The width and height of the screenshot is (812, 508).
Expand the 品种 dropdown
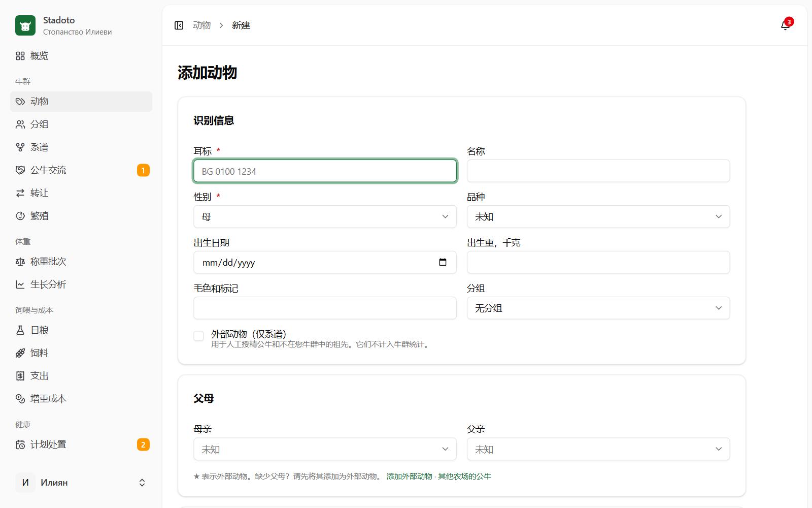[x=598, y=216]
